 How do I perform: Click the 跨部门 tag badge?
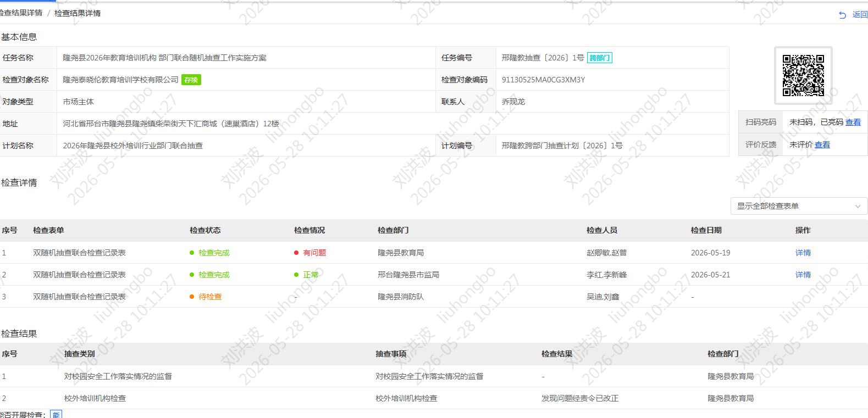(x=600, y=58)
